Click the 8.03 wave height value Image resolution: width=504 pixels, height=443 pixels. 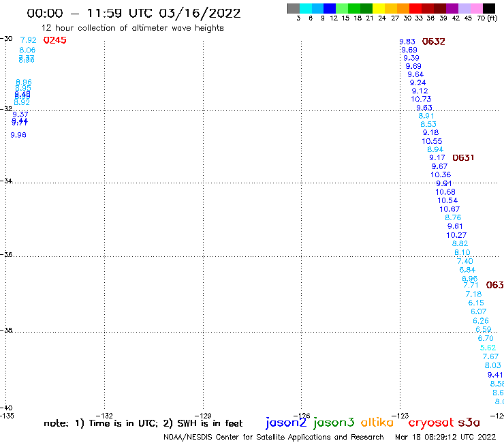492,365
